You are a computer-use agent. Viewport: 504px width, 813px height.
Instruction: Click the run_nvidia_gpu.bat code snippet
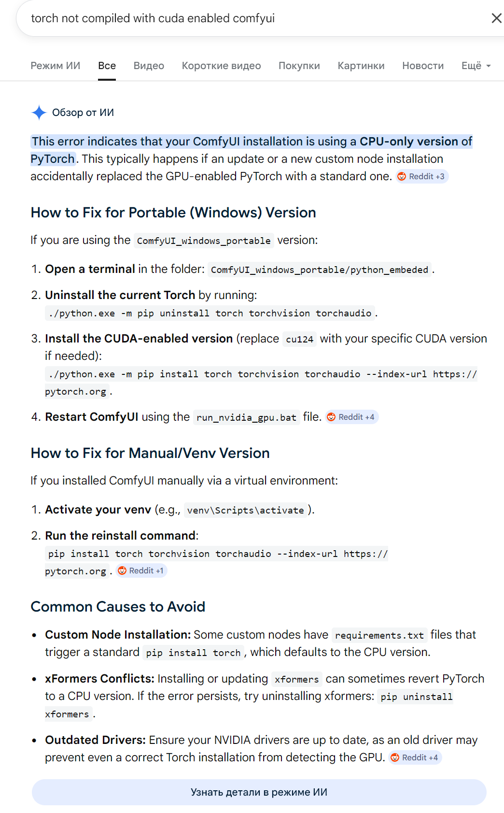point(246,417)
